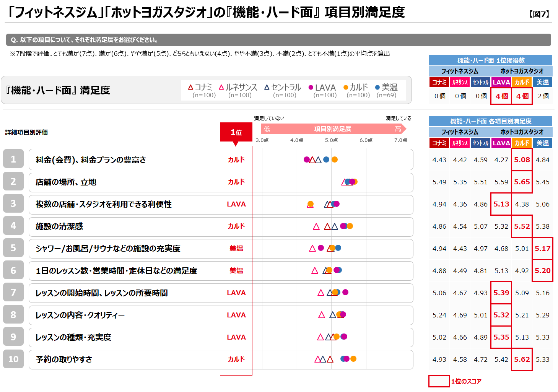Image resolution: width=558 pixels, height=392 pixels.
Task: Click the empty red 1位のスコア legend box
Action: [x=439, y=381]
